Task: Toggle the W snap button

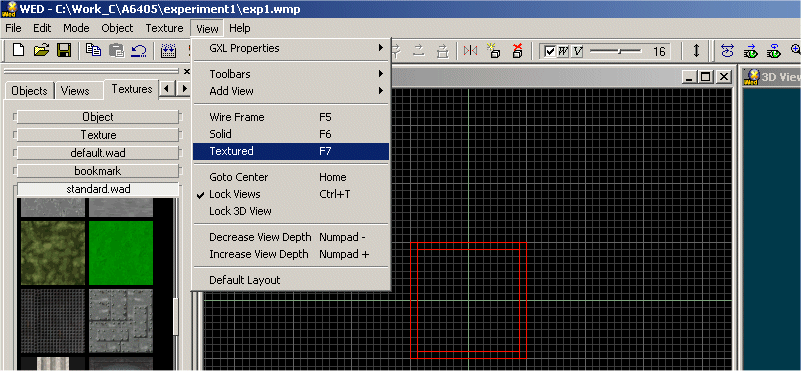Action: point(563,51)
